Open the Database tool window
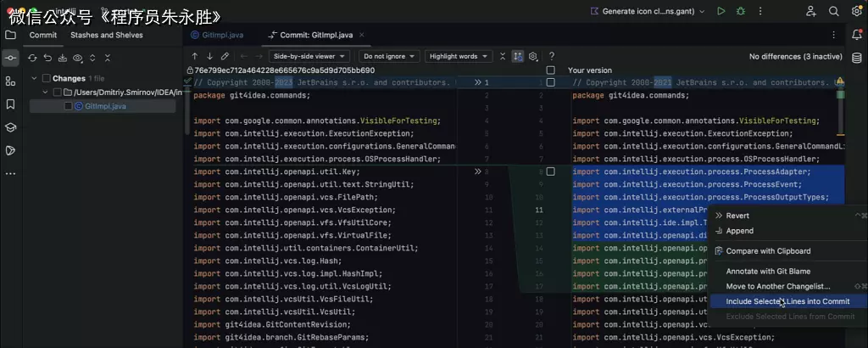The width and height of the screenshot is (868, 348). click(x=856, y=58)
